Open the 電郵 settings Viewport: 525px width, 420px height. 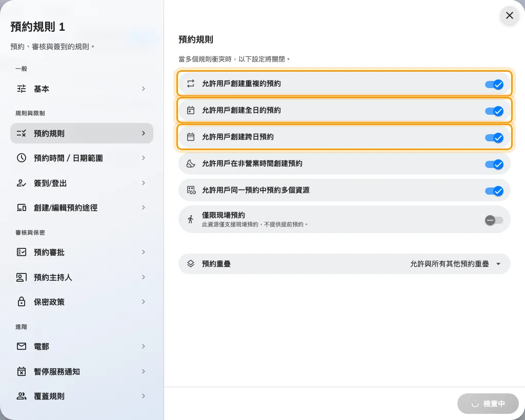(82, 346)
